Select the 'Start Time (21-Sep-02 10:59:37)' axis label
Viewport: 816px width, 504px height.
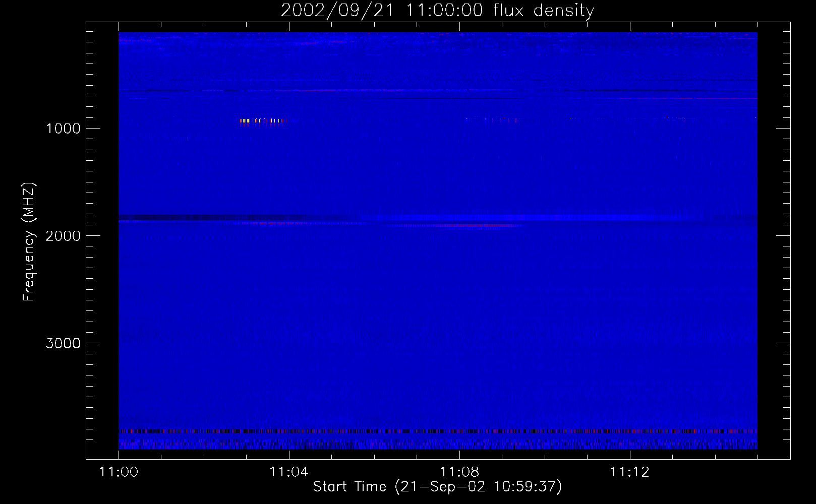pyautogui.click(x=437, y=487)
